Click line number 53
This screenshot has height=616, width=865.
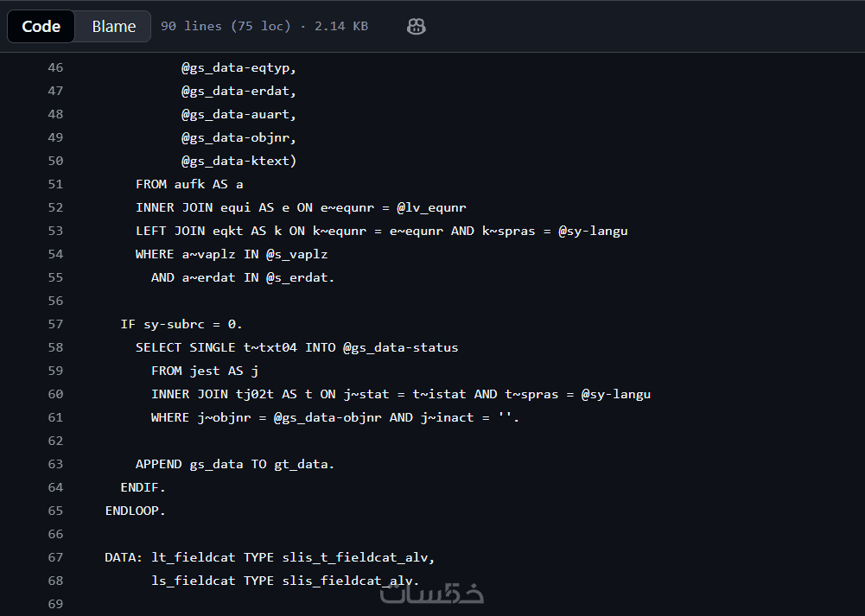(x=55, y=231)
